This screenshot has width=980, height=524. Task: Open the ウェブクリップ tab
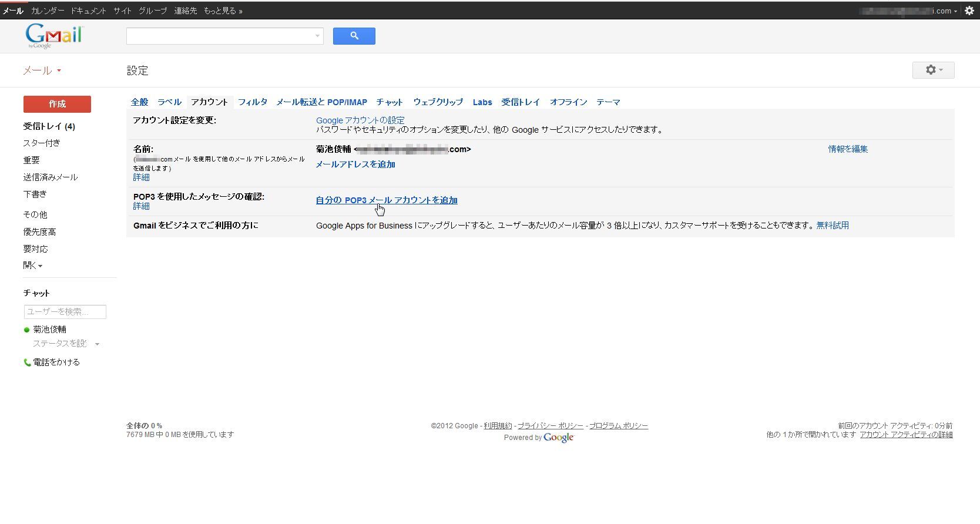438,102
